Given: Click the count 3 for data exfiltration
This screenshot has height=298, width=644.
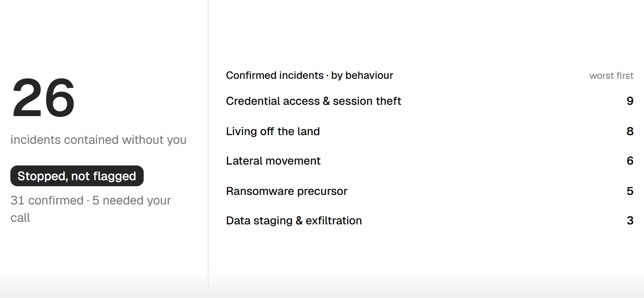Looking at the screenshot, I should pos(630,220).
